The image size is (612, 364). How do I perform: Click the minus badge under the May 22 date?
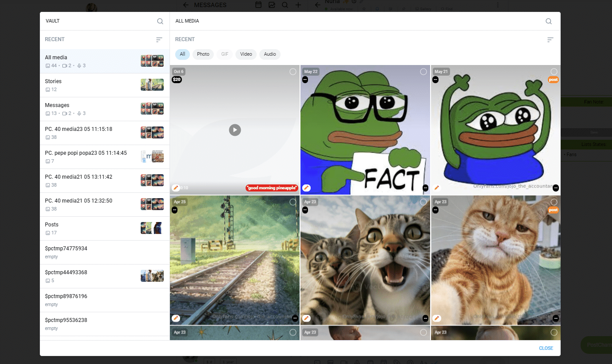[305, 80]
